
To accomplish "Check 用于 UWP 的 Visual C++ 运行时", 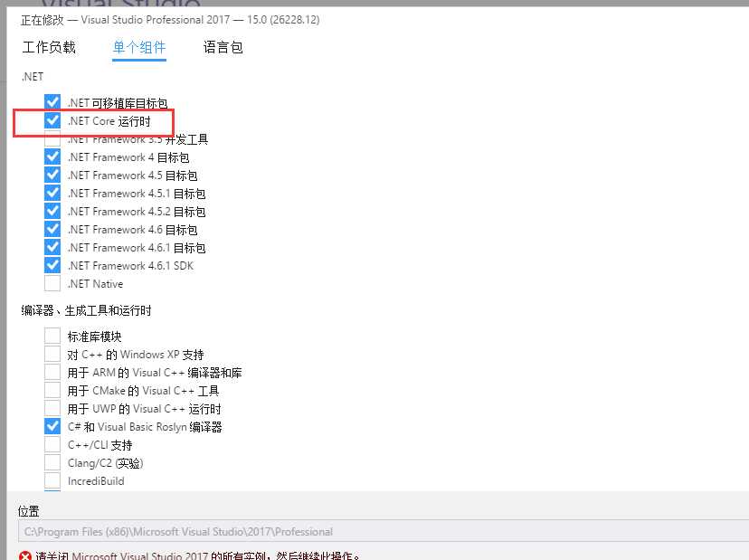I will pos(52,409).
